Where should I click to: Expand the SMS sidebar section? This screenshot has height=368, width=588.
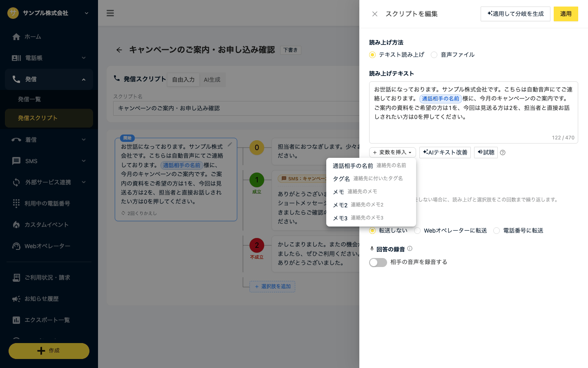click(x=84, y=161)
